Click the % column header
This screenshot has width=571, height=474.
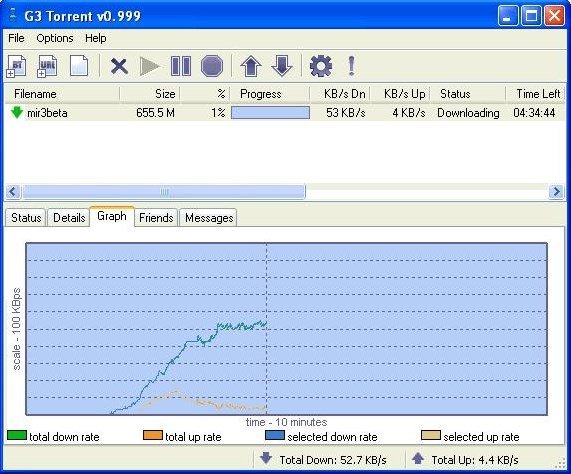205,94
